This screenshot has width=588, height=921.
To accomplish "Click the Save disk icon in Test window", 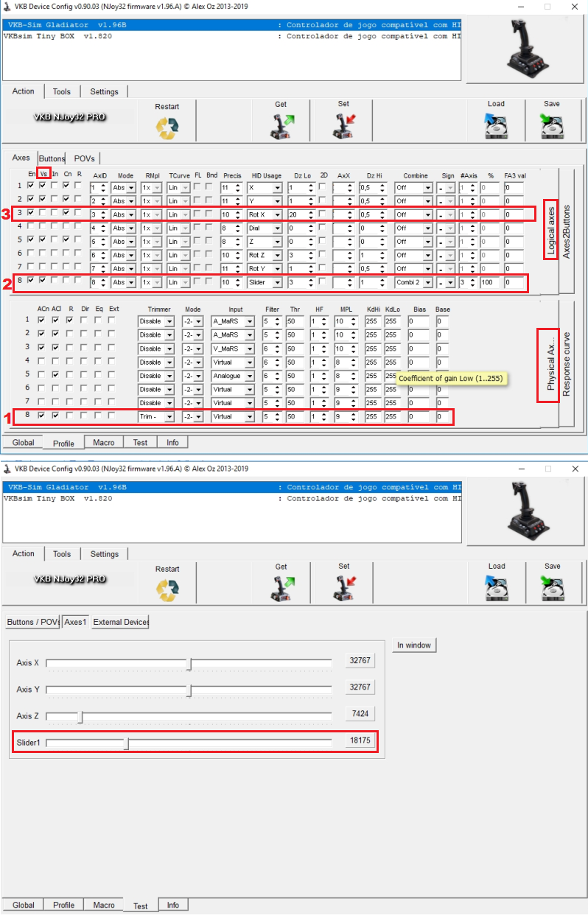I will coord(552,588).
